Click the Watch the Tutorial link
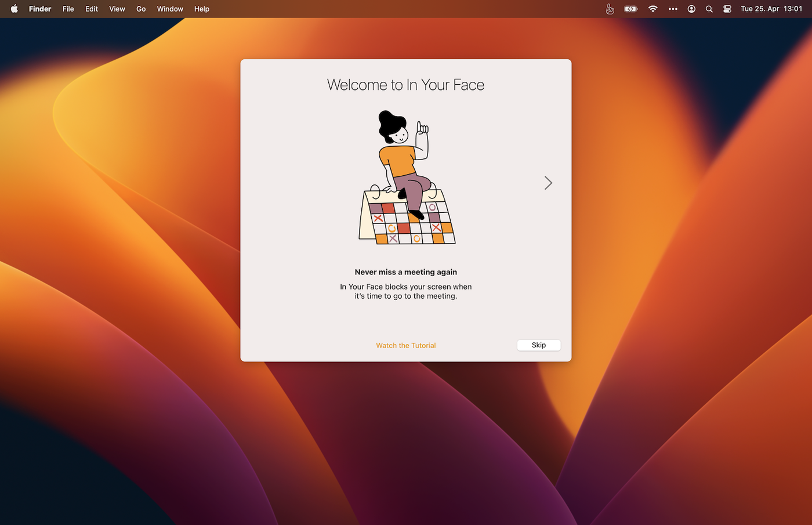Screen dimensions: 812x525 405,345
